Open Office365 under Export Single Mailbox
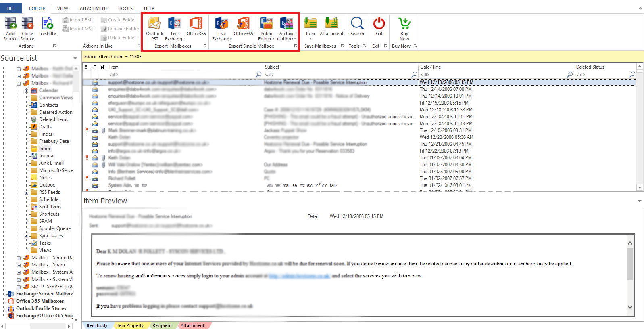This screenshot has width=644, height=329. click(243, 23)
